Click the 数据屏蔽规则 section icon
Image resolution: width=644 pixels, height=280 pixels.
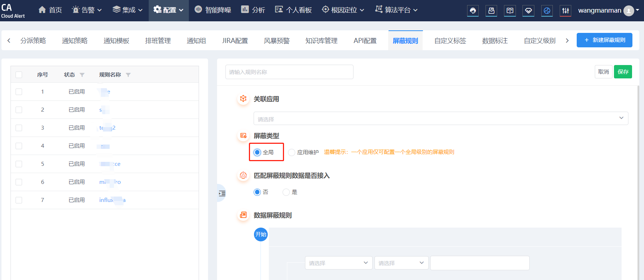click(x=243, y=215)
